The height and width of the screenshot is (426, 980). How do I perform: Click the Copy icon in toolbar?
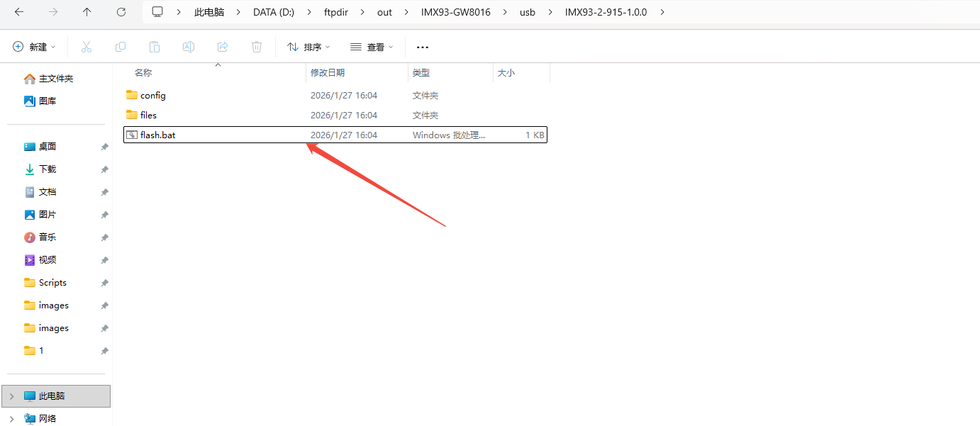click(121, 47)
